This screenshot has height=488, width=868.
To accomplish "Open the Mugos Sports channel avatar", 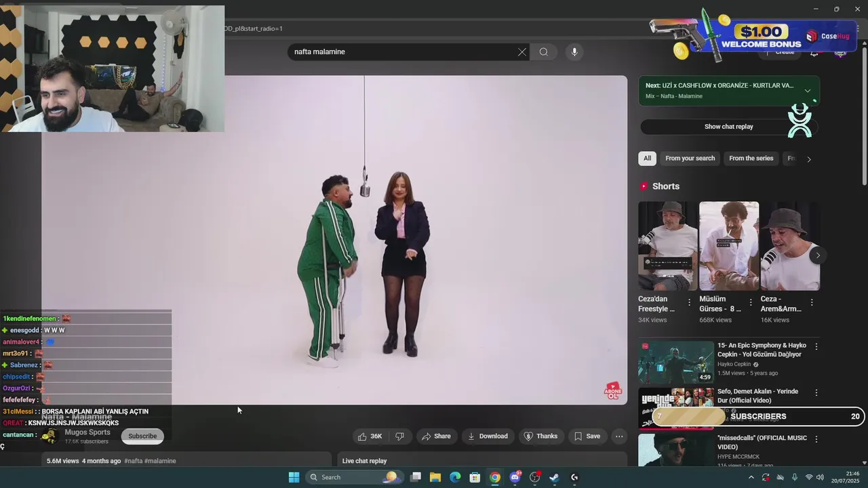I will [50, 436].
